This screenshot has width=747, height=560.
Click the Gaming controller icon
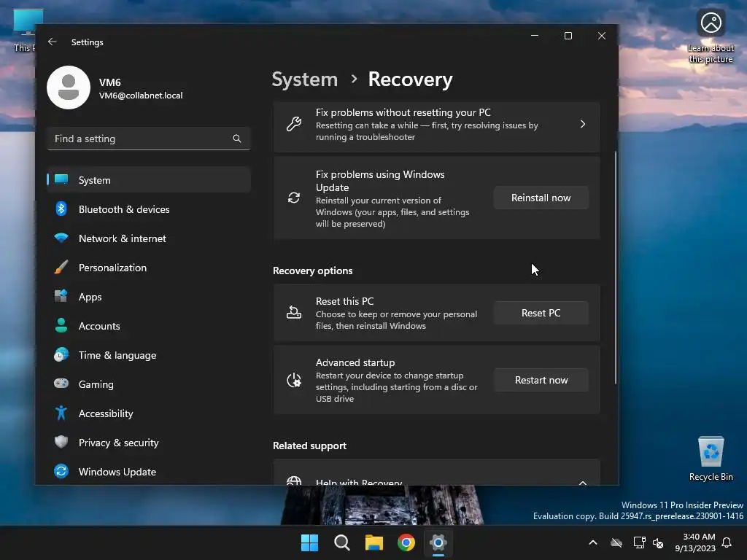(x=61, y=384)
